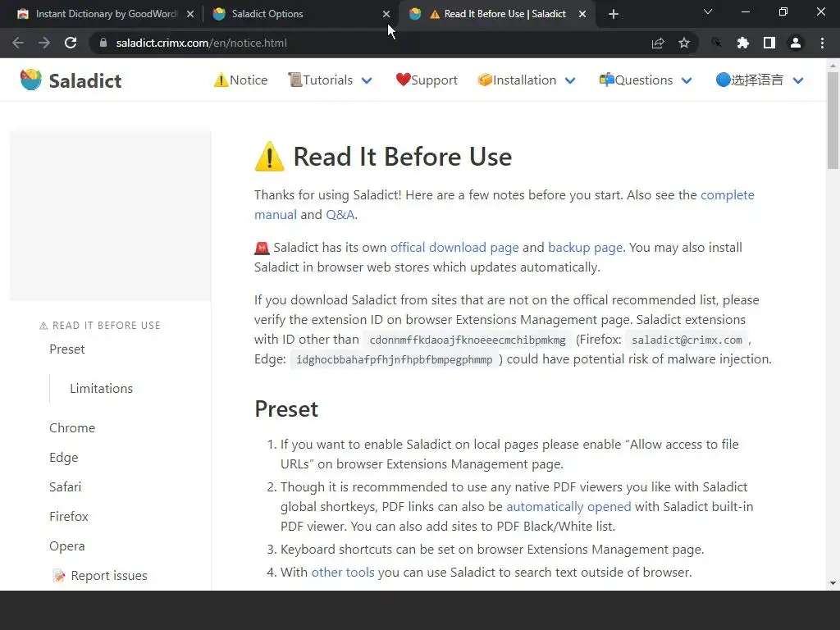Jump to Opera in the sidebar
This screenshot has height=630, width=840.
coord(67,546)
